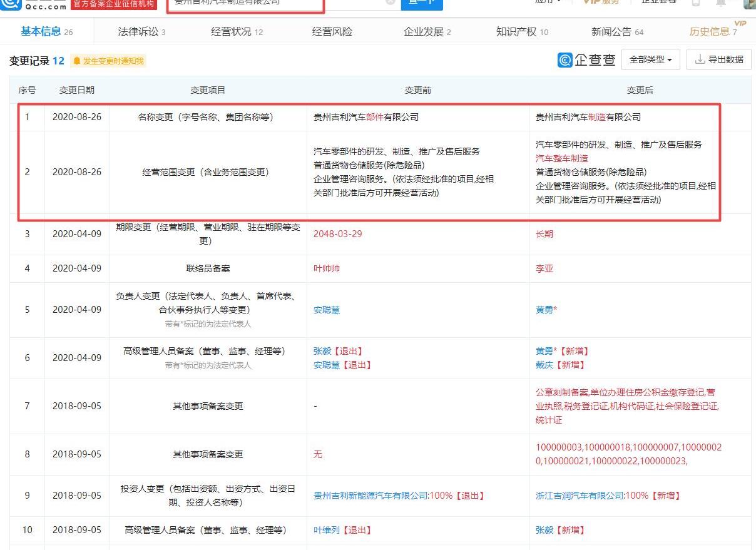Select 高级管理人员备案 item in row 6
The image size is (756, 550).
pos(208,351)
